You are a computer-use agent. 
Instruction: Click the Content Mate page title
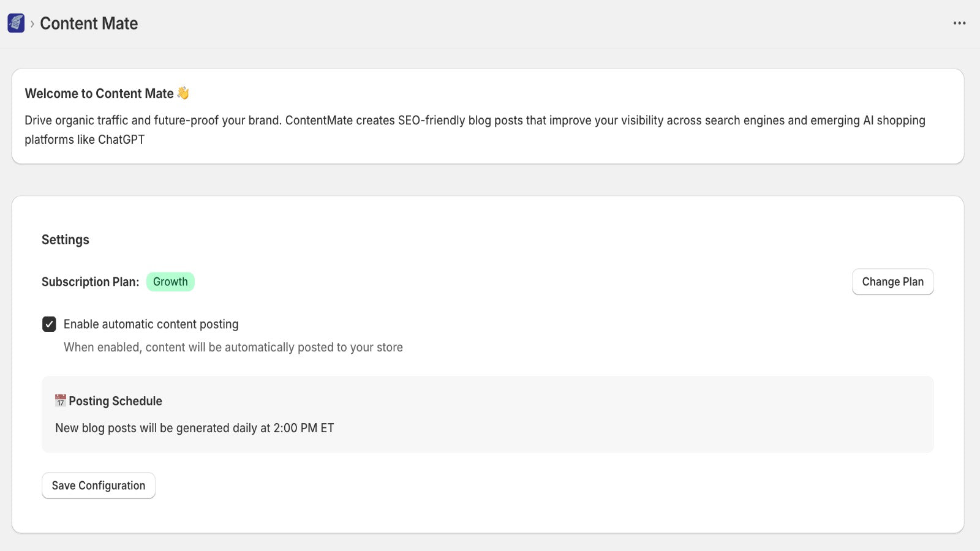(x=89, y=23)
